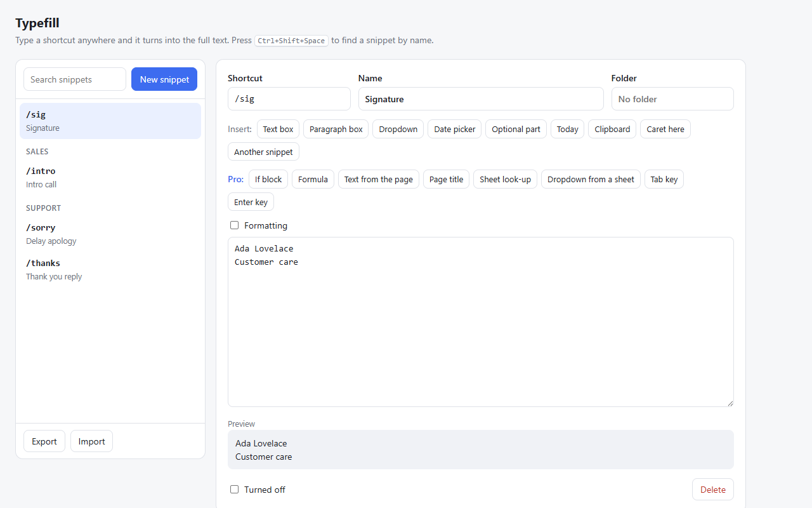
Task: Click the Import button
Action: point(91,441)
